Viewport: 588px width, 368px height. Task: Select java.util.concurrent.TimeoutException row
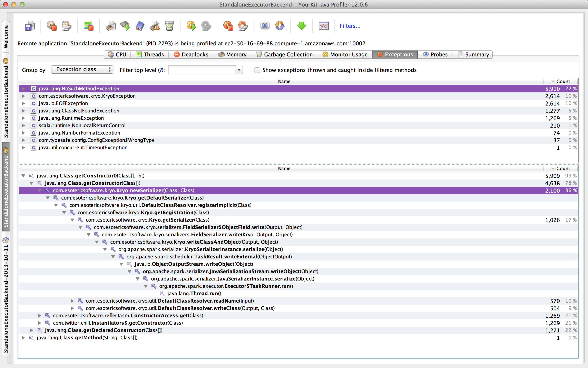point(298,147)
